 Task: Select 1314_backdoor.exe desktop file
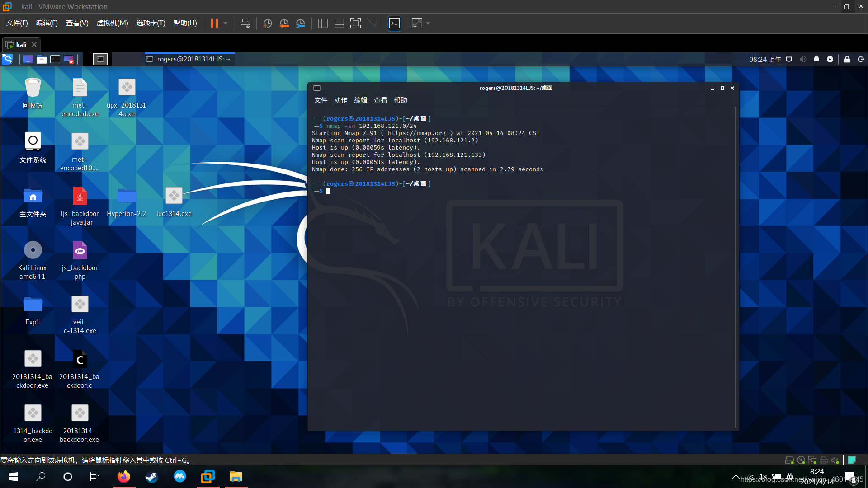point(33,423)
